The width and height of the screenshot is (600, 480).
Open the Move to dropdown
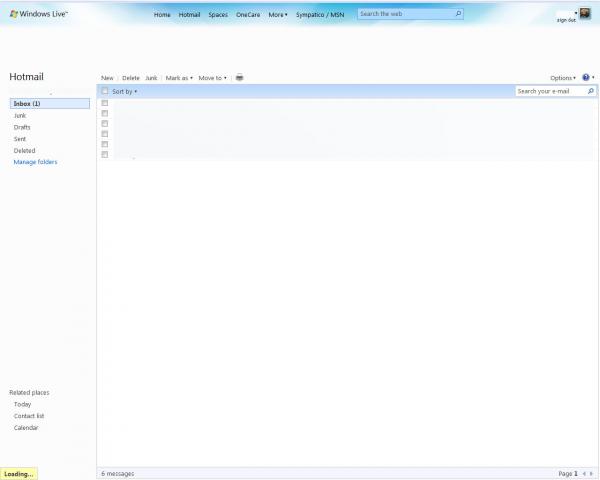pyautogui.click(x=212, y=78)
